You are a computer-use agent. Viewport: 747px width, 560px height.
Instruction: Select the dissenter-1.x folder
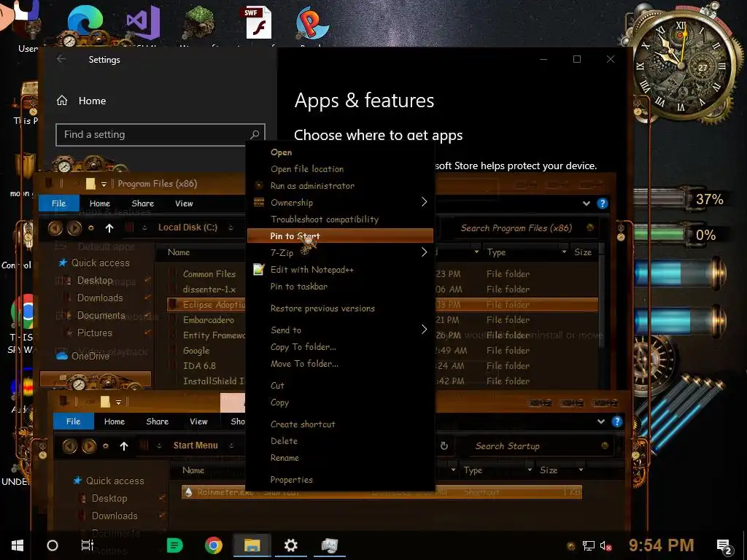[209, 289]
